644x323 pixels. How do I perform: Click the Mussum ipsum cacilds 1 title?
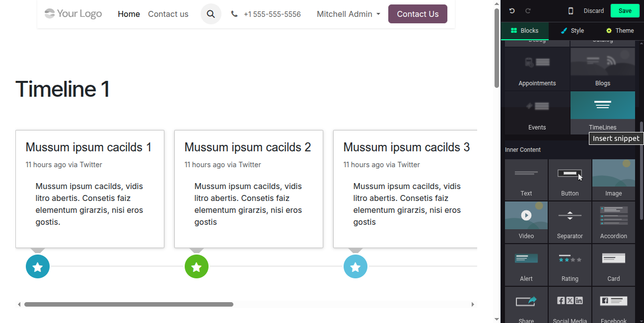(88, 147)
